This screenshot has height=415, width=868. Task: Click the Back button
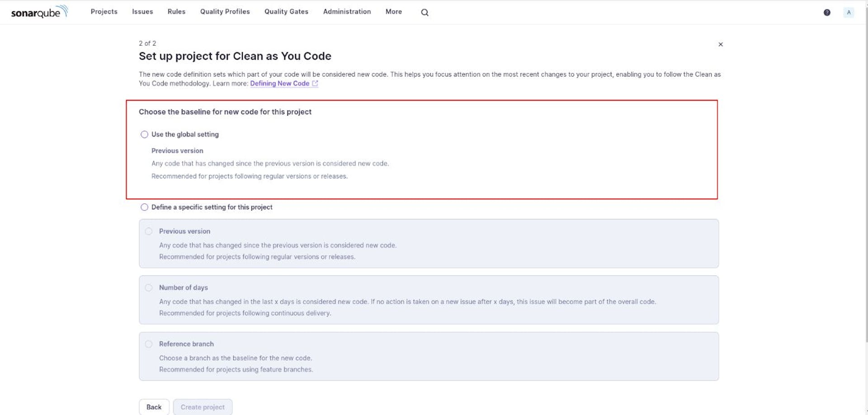tap(154, 407)
